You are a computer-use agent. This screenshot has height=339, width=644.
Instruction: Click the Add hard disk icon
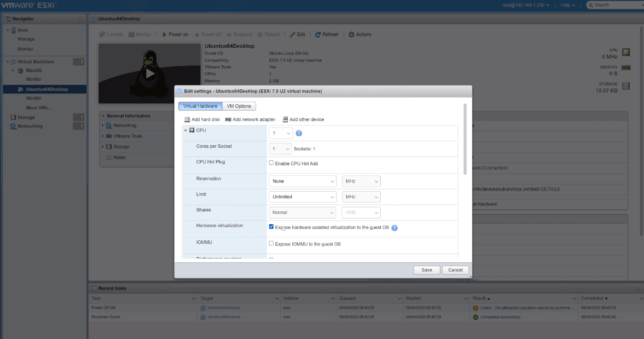coord(188,119)
